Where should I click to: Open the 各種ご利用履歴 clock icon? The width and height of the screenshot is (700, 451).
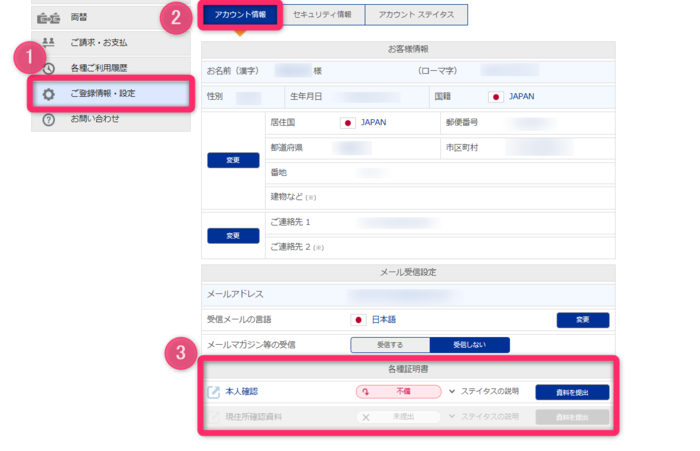pyautogui.click(x=49, y=68)
